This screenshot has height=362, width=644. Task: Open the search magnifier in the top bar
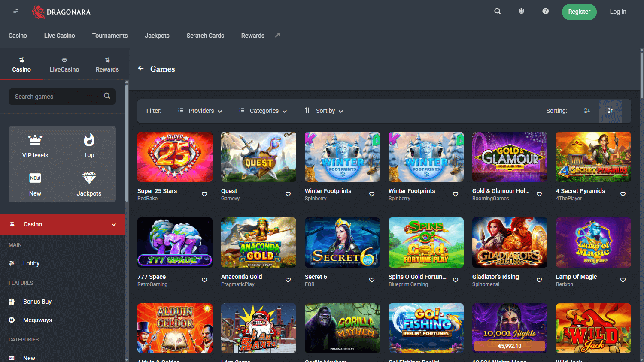coord(498,11)
